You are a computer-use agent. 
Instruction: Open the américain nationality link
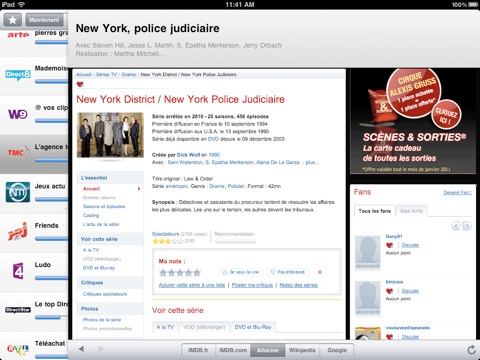click(176, 186)
